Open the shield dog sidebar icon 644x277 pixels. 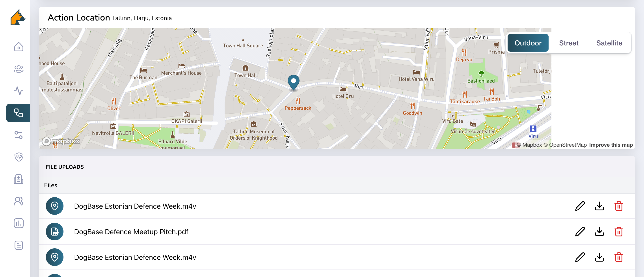click(19, 157)
